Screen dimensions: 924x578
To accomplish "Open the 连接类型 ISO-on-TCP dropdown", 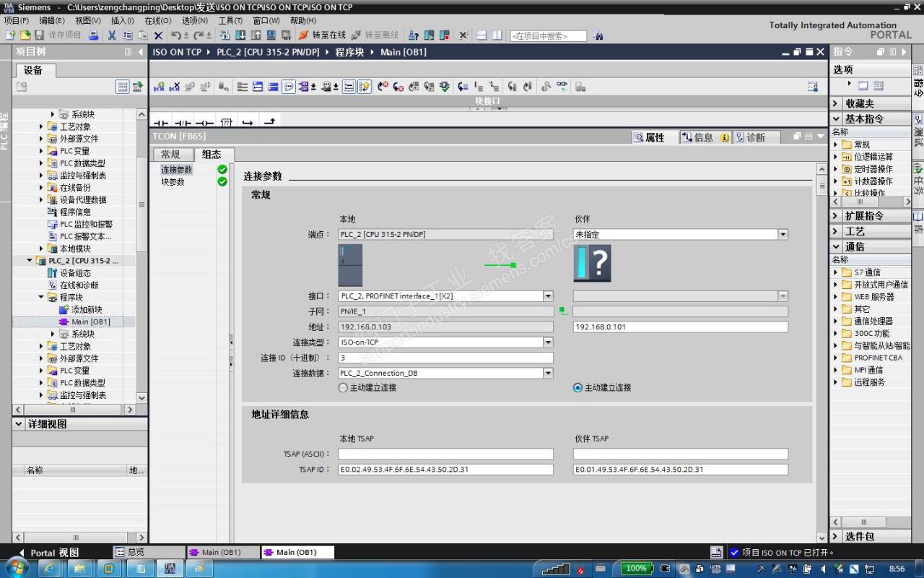I will (x=548, y=342).
